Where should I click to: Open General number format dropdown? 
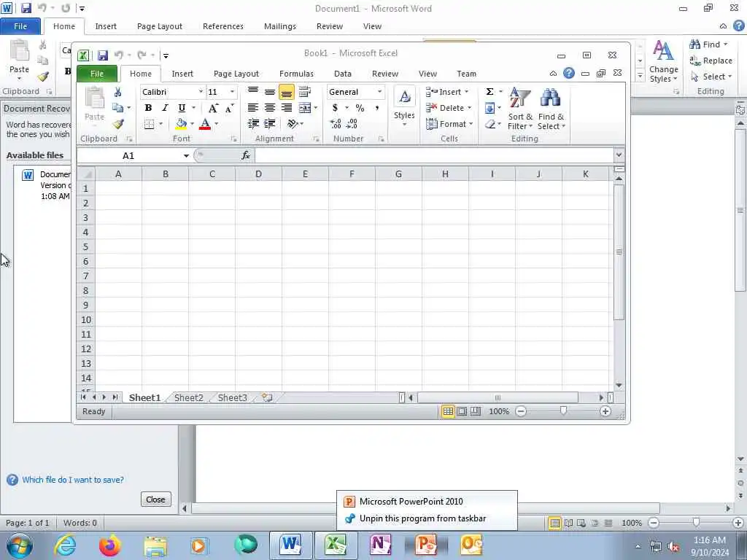[x=379, y=92]
